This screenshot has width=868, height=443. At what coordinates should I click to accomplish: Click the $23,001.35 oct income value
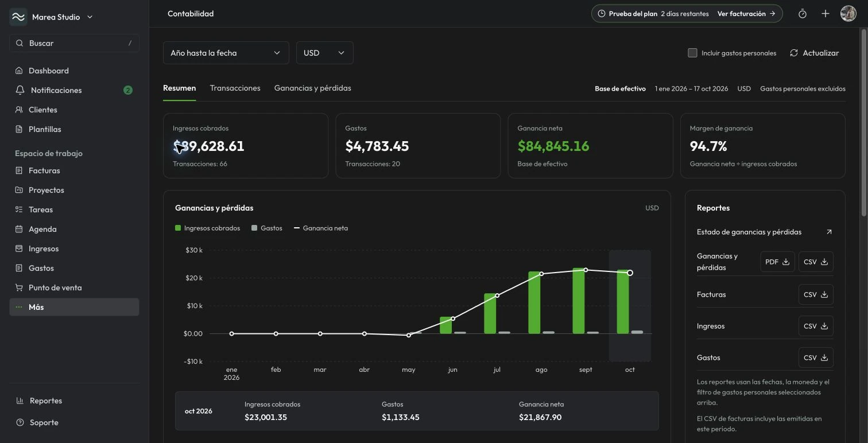266,417
